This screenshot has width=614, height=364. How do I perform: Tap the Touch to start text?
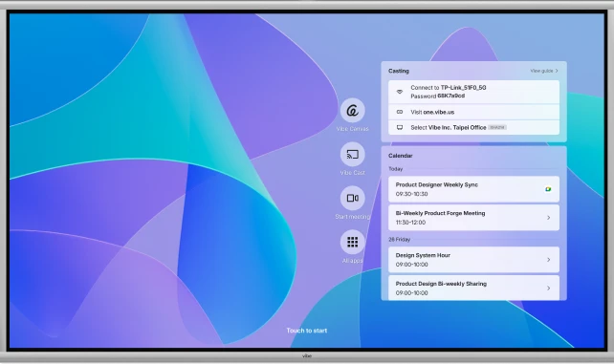coord(307,331)
